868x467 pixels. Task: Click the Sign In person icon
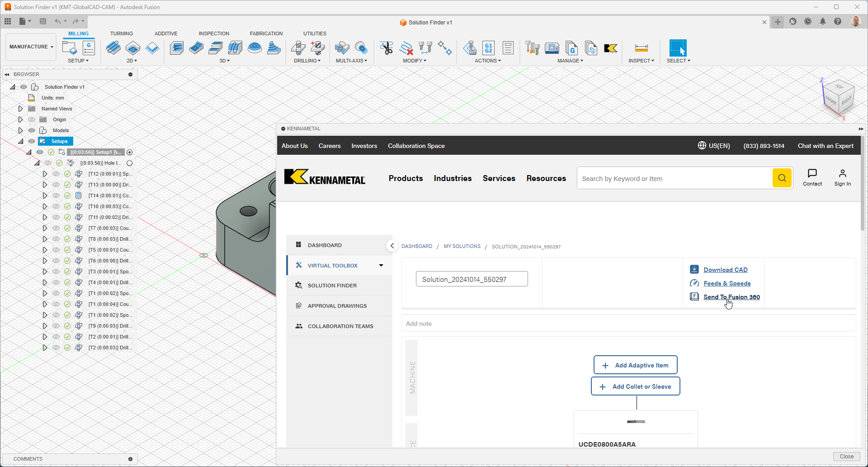pyautogui.click(x=842, y=174)
